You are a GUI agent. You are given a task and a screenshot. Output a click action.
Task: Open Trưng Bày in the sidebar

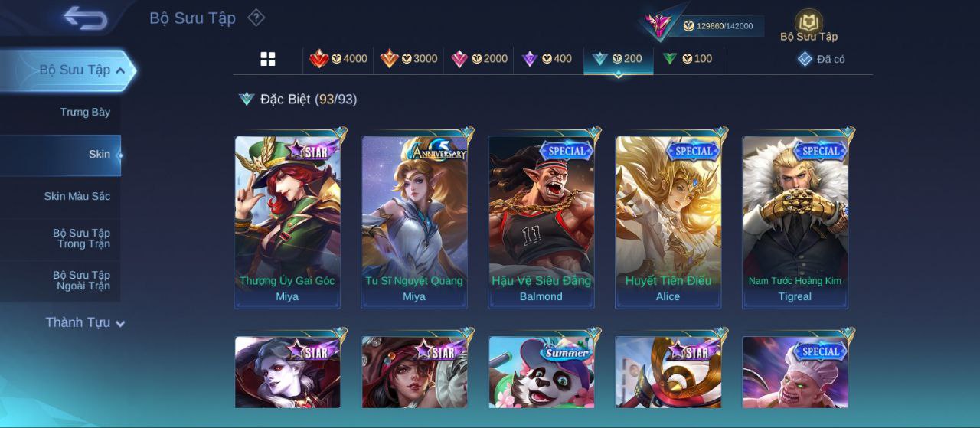pos(85,112)
